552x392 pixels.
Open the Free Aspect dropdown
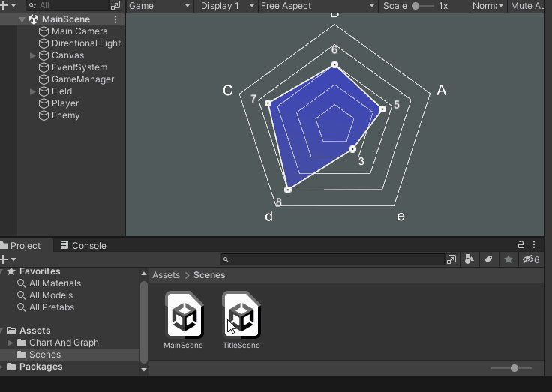(318, 6)
